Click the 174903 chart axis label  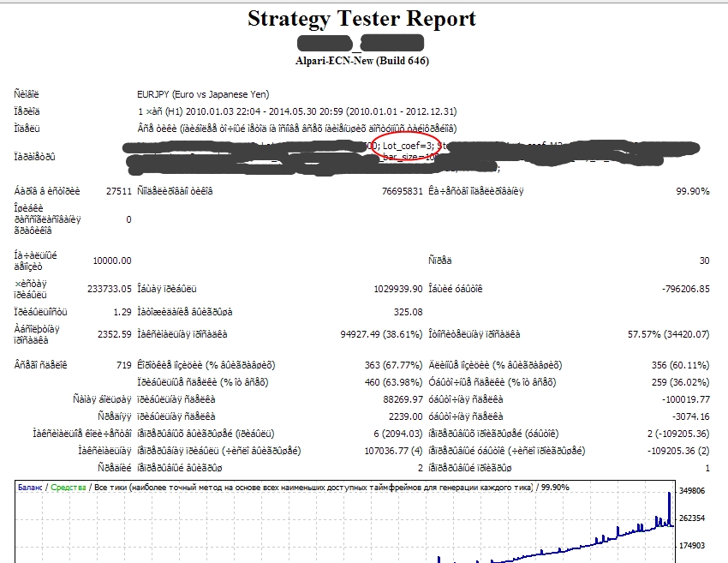pos(692,546)
